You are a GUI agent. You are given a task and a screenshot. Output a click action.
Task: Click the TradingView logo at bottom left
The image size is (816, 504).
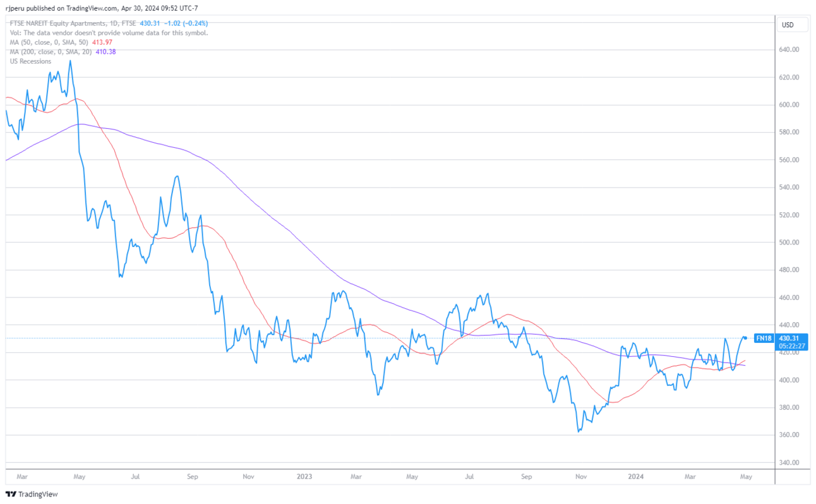[32, 494]
